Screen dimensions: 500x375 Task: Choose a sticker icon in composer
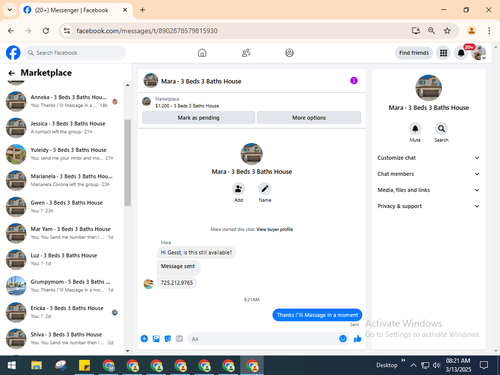(x=168, y=339)
